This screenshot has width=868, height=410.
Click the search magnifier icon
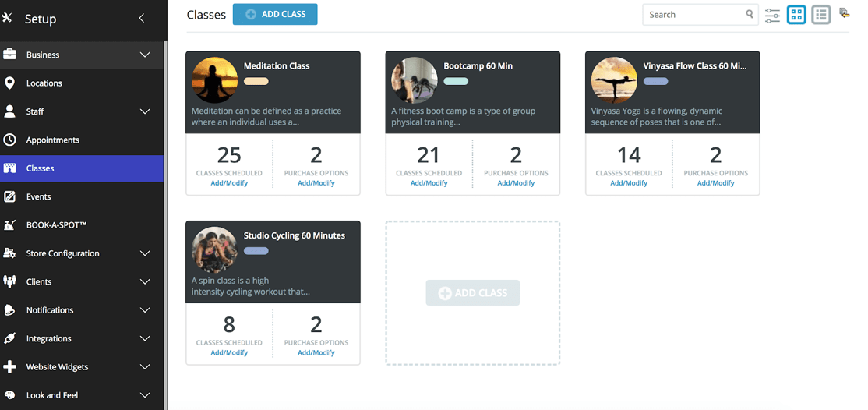click(x=749, y=14)
